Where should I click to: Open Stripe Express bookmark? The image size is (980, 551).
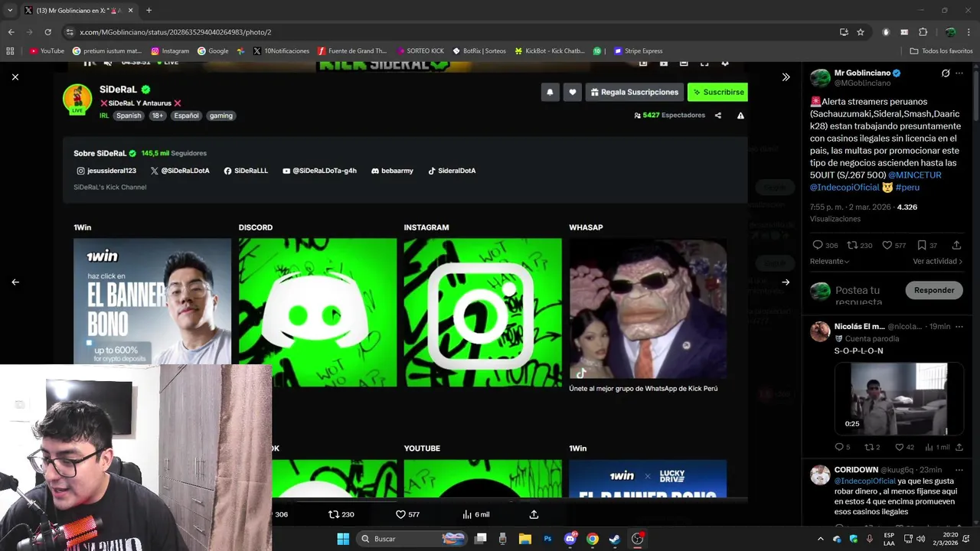coord(638,51)
